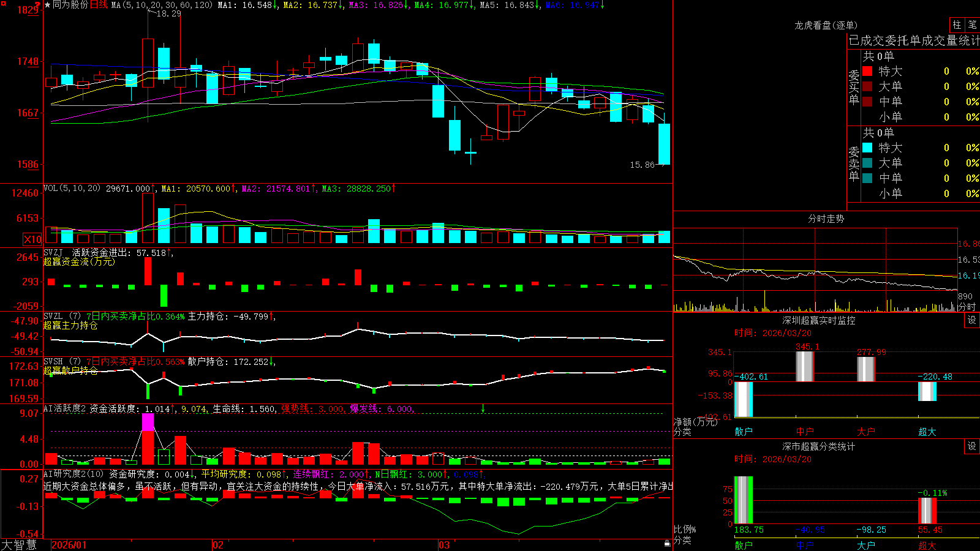
Task: Click the 已成交委托单成交量统计 header
Action: pos(914,40)
